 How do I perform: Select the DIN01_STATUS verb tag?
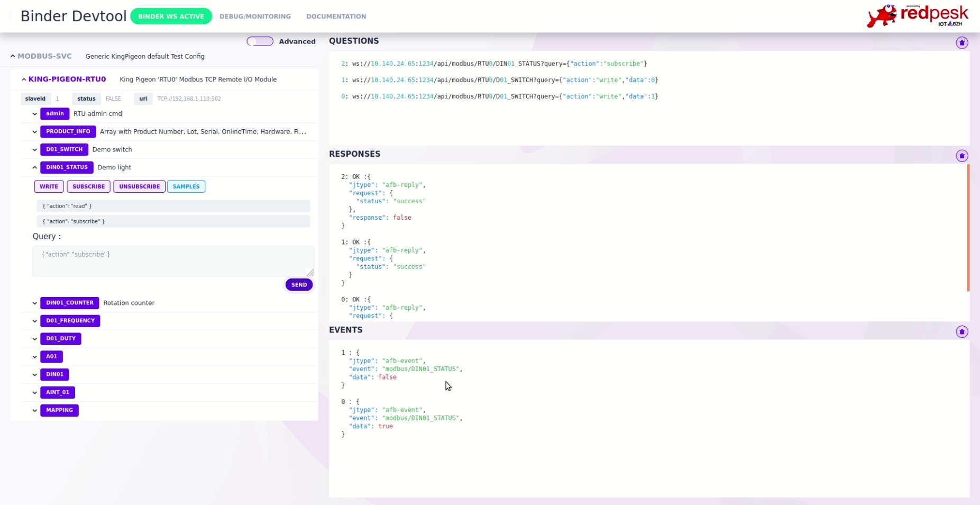coord(67,167)
